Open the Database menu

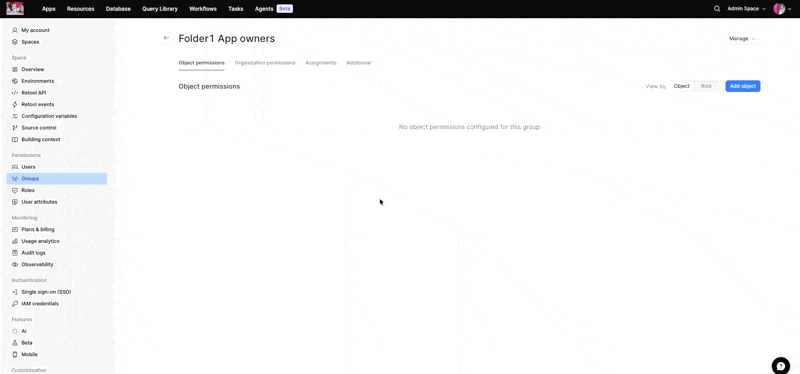point(118,9)
